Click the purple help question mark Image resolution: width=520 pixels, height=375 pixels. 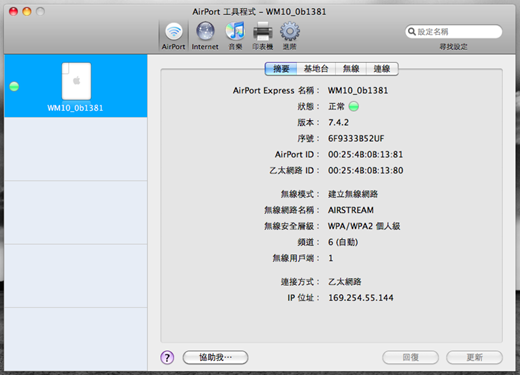[x=167, y=358]
